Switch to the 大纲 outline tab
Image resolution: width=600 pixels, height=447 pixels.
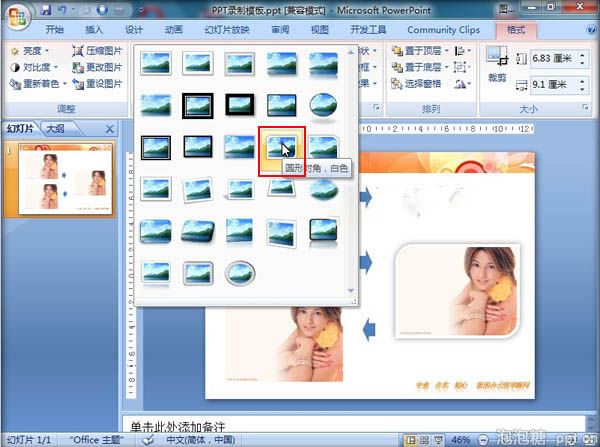(x=55, y=129)
